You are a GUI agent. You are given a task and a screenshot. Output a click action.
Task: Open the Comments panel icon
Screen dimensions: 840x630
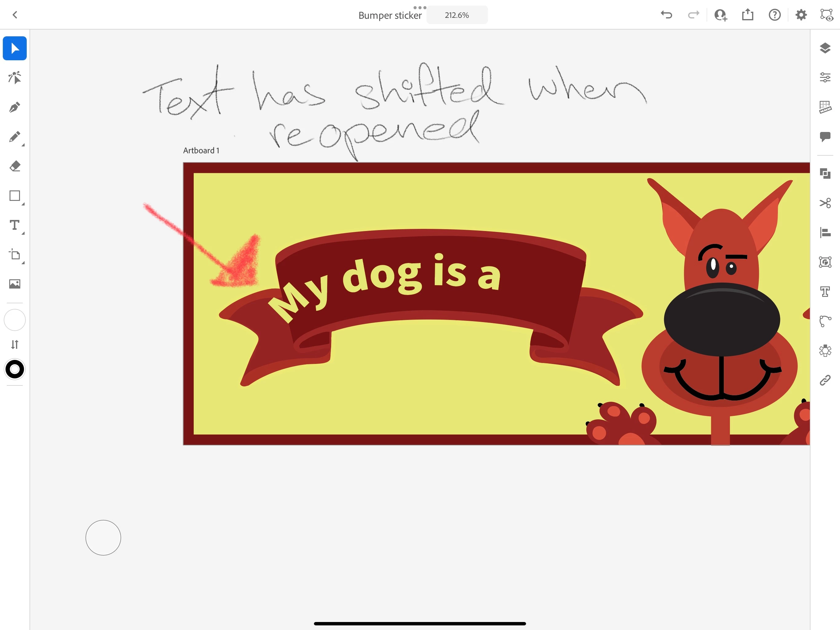825,136
